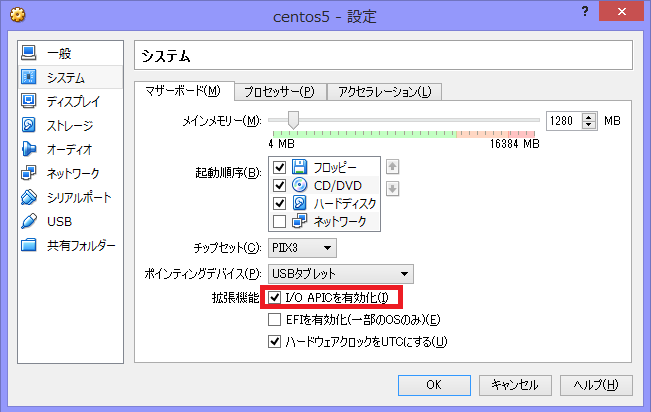651x412 pixels.
Task: Toggle I/O APICを有効化 checkbox
Action: 274,297
